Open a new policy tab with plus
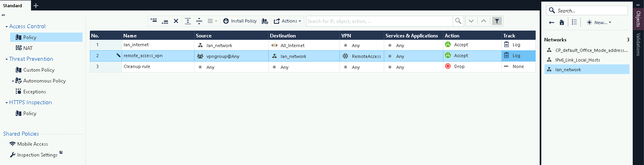Screen dimensions: 644x165 pos(36,6)
